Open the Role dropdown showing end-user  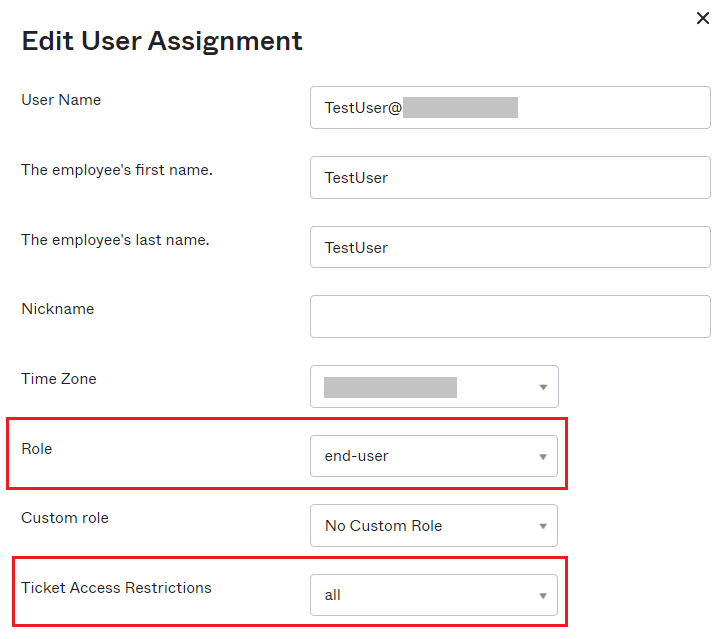click(433, 457)
